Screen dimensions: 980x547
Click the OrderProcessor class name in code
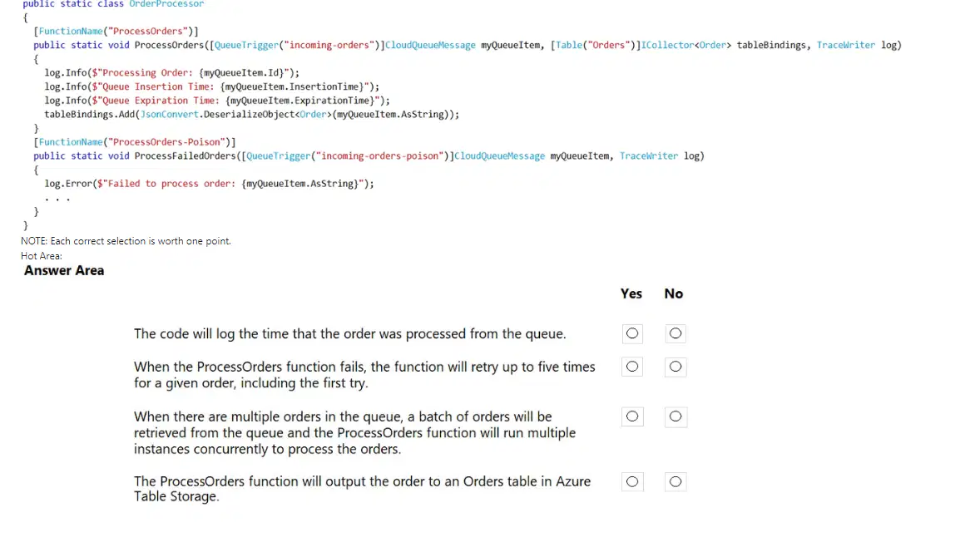click(x=166, y=4)
